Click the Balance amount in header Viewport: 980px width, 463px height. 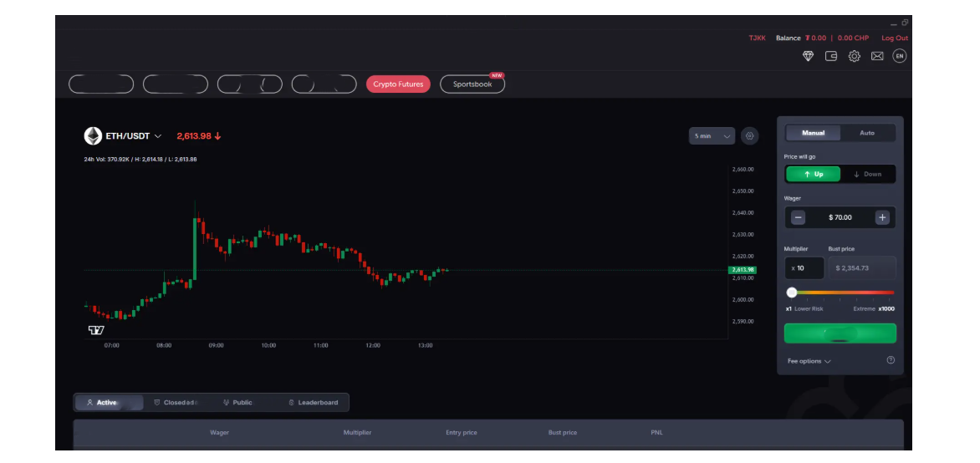pyautogui.click(x=837, y=38)
